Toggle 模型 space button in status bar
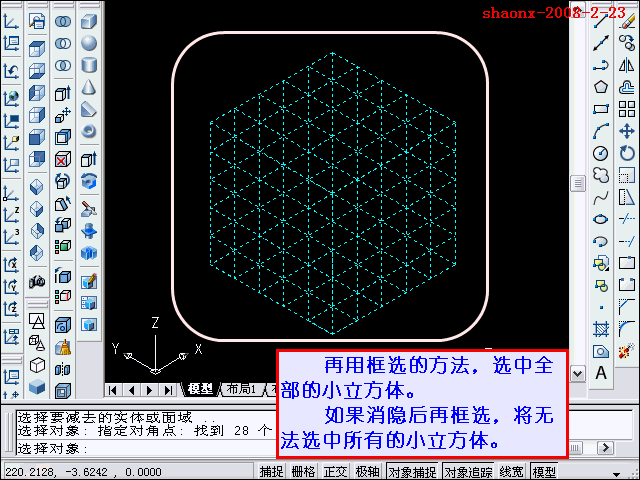The image size is (640, 480). click(x=544, y=472)
